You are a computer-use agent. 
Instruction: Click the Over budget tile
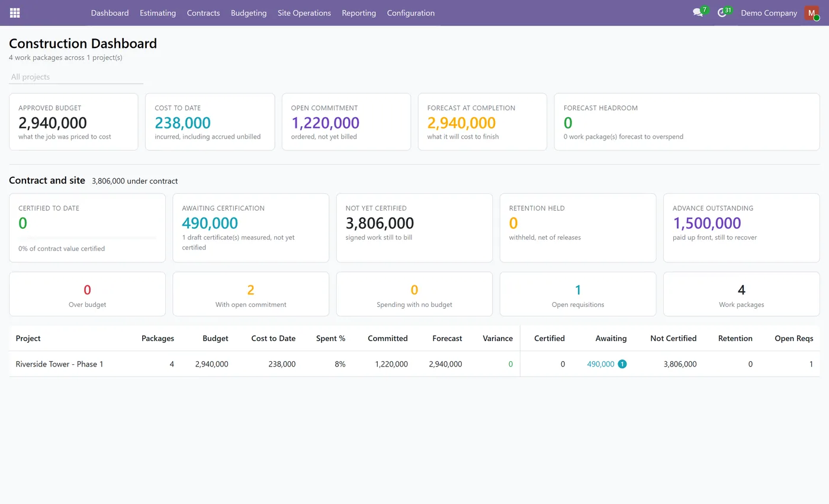(x=87, y=294)
